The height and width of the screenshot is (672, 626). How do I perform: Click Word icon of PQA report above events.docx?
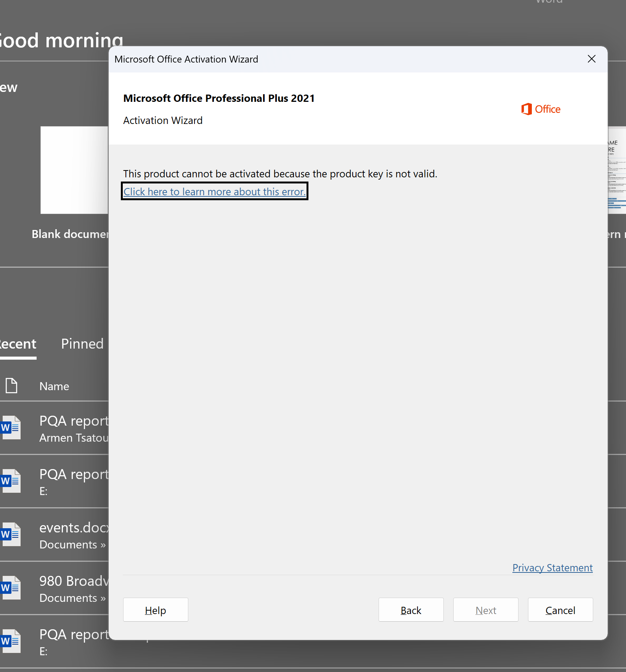point(11,481)
